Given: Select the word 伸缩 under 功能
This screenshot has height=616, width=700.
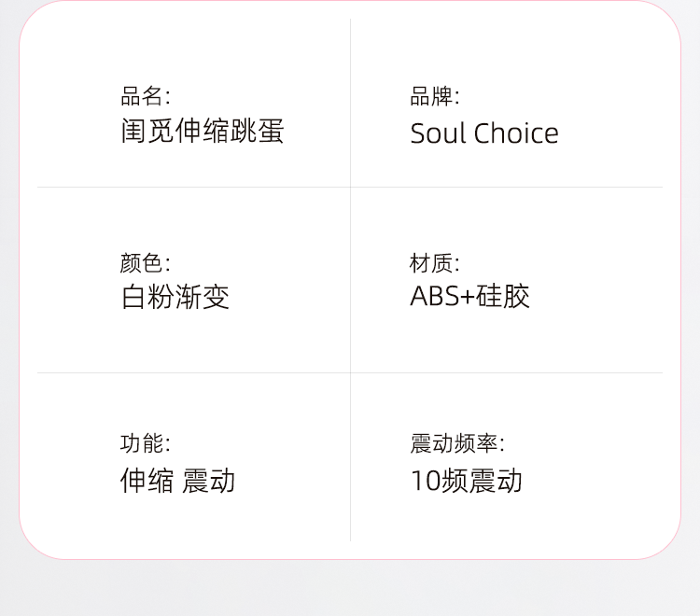Looking at the screenshot, I should (147, 481).
